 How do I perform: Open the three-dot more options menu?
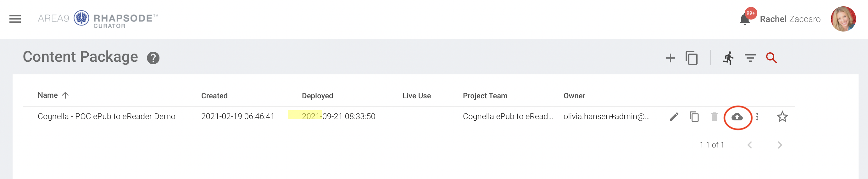(x=757, y=117)
